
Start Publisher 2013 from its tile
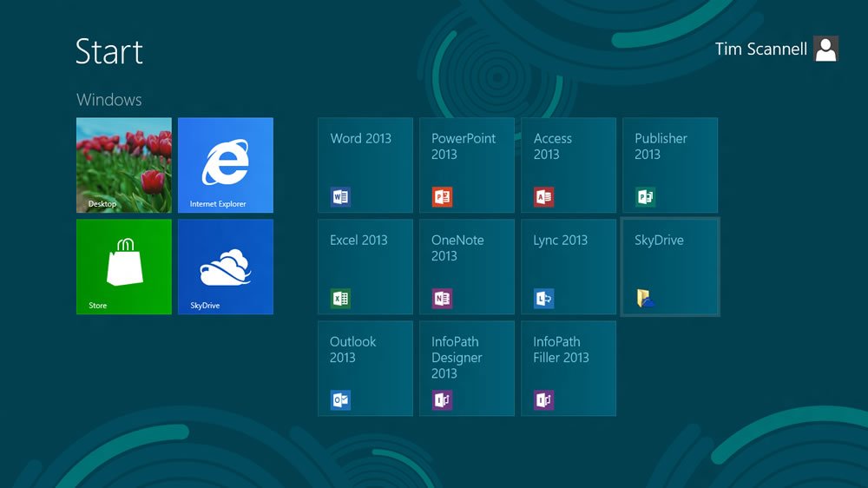pyautogui.click(x=670, y=165)
